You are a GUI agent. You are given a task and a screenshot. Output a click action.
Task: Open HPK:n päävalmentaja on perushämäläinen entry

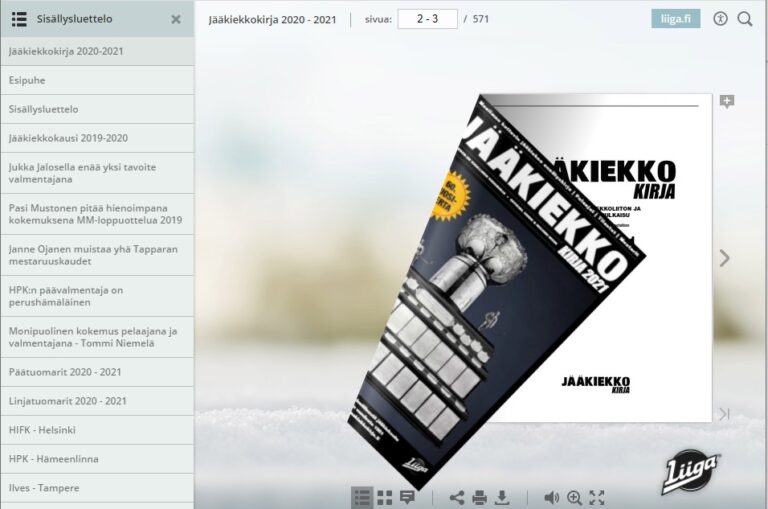tap(97, 296)
